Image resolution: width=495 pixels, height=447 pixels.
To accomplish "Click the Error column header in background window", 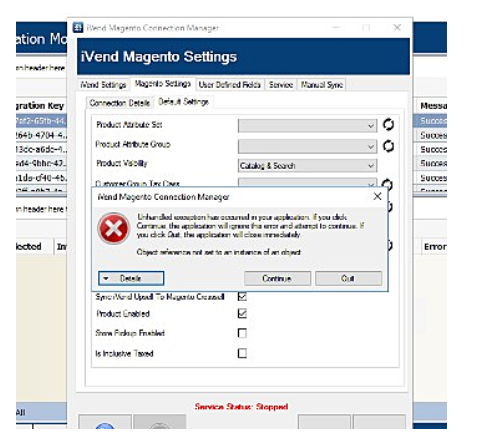I will 435,247.
